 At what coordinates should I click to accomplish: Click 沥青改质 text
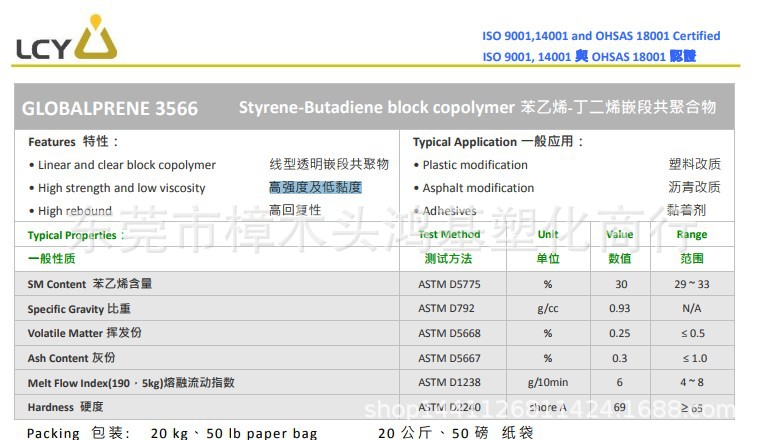[x=695, y=187]
